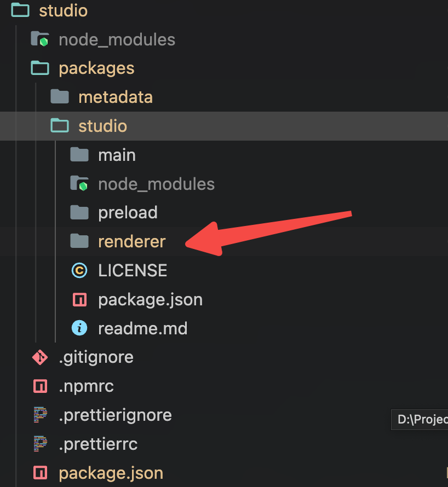Click the Prettier icon beside .prettierignore
Viewport: 448px width, 487px height.
(39, 415)
